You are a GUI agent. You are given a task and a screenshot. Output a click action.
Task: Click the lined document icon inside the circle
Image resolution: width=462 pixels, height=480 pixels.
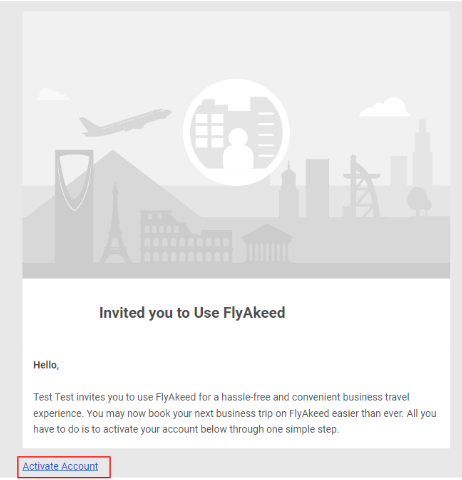266,134
